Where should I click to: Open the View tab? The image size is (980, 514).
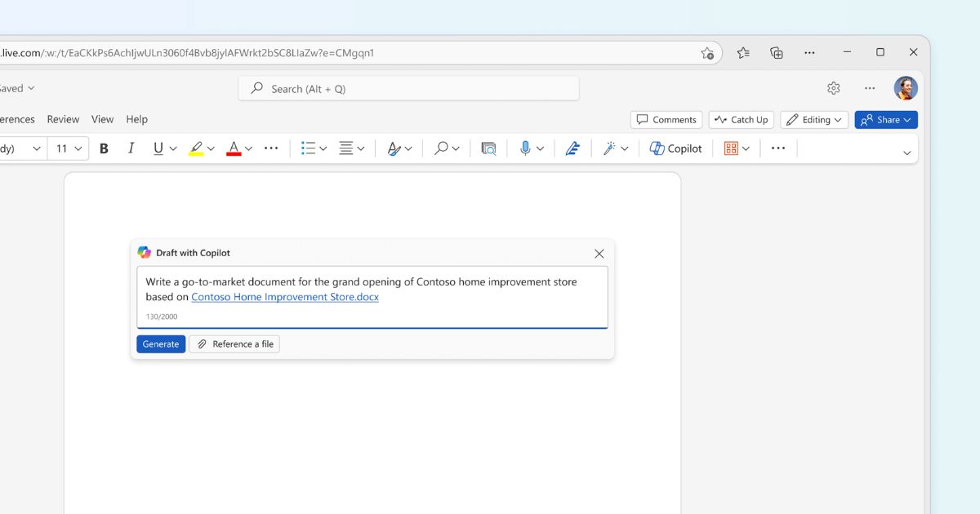click(102, 119)
